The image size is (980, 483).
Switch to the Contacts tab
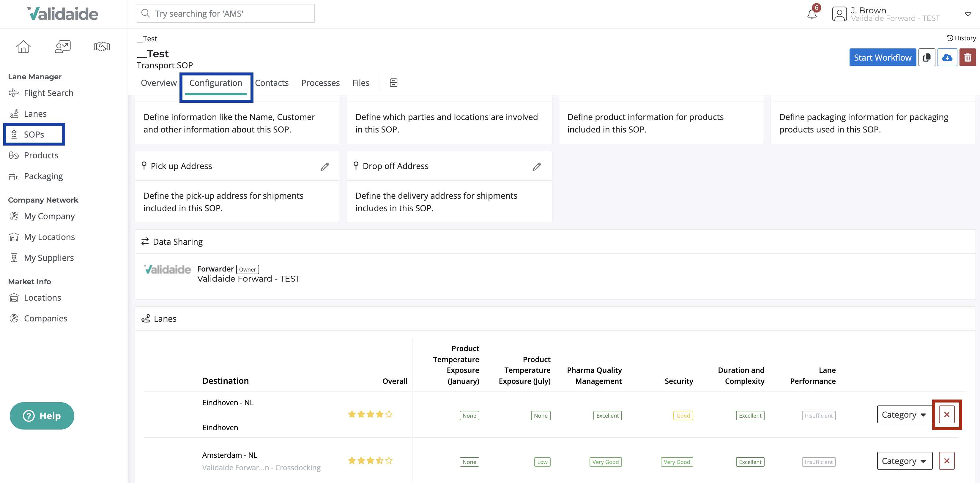tap(272, 83)
